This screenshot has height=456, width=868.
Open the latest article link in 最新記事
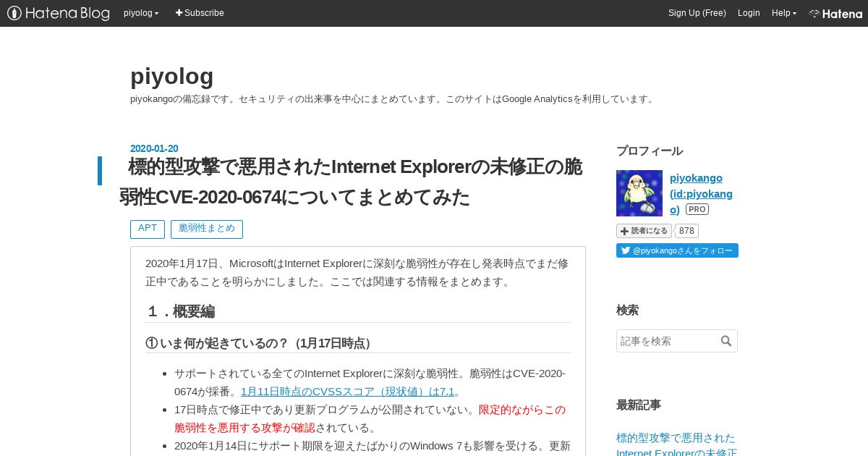coord(676,445)
